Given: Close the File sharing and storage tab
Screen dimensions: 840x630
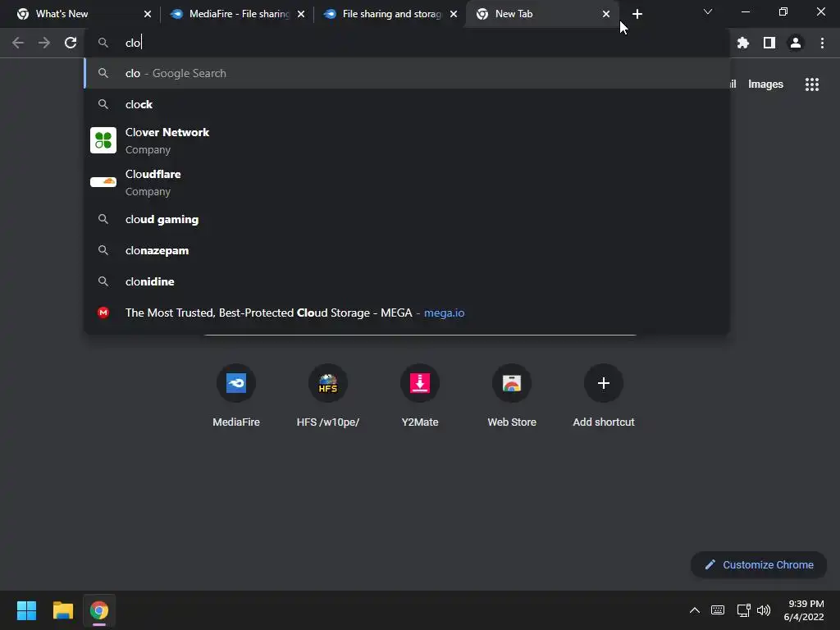Looking at the screenshot, I should coord(454,14).
